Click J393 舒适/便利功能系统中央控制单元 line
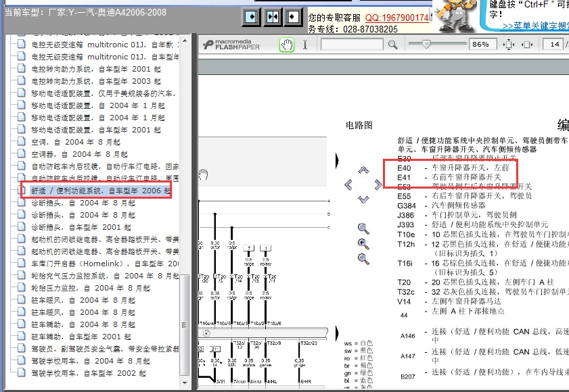This screenshot has width=569, height=392. (473, 224)
